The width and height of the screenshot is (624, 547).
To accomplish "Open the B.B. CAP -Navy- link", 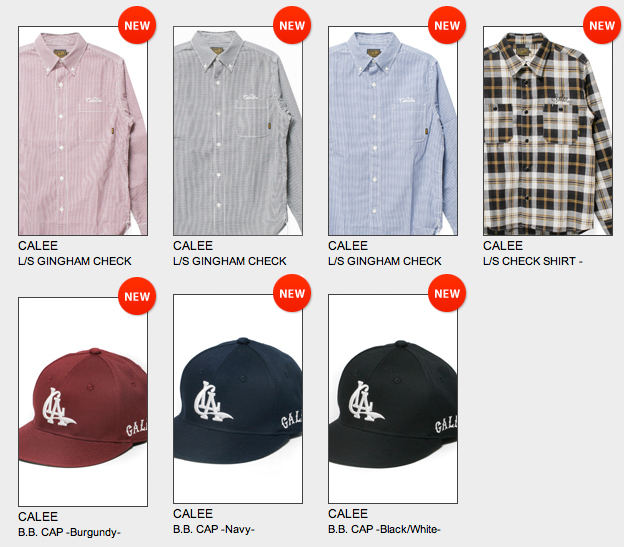I will (214, 529).
